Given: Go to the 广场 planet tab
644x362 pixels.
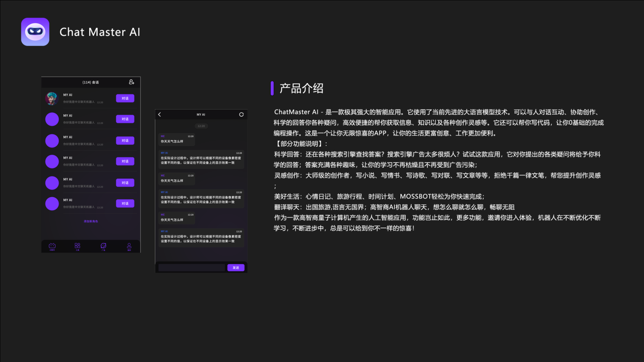Looking at the screenshot, I should 103,247.
